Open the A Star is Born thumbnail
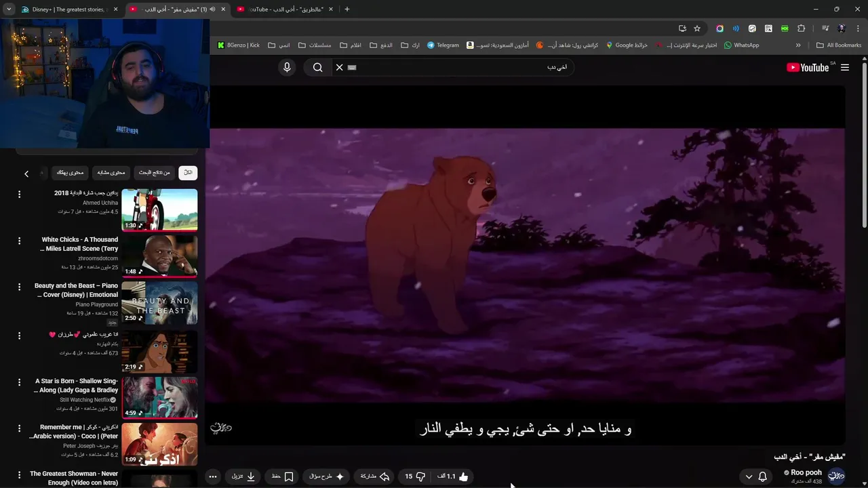Viewport: 868px width, 488px height. 159,398
